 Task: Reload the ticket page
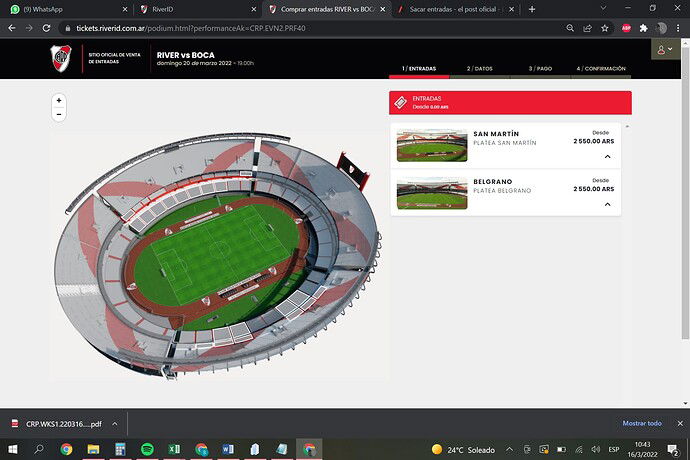point(47,28)
